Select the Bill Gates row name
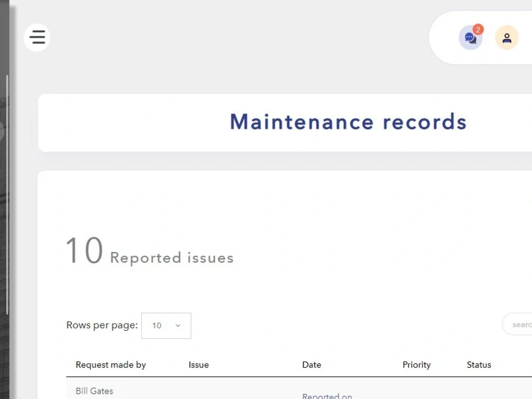 coord(94,391)
